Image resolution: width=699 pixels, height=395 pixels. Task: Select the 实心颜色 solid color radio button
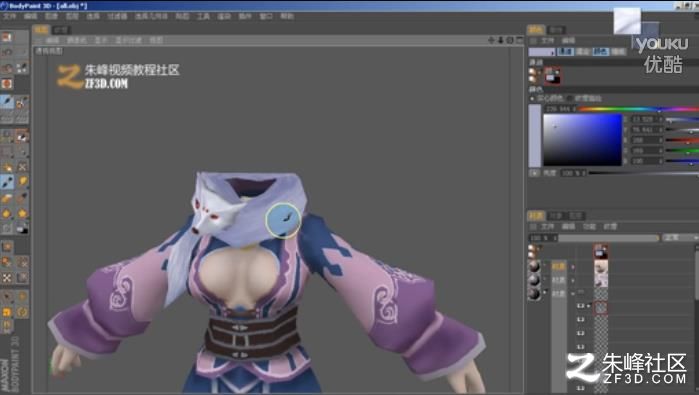click(x=532, y=98)
